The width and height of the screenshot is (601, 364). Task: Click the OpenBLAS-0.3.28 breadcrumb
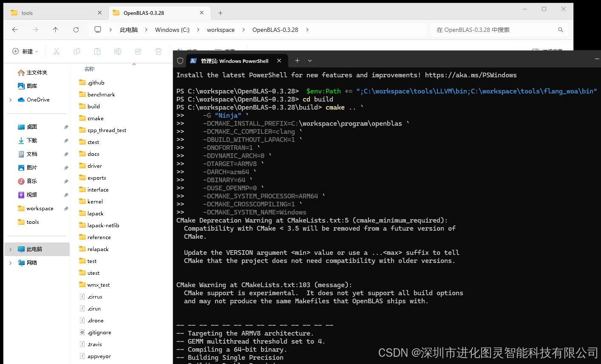click(x=275, y=30)
